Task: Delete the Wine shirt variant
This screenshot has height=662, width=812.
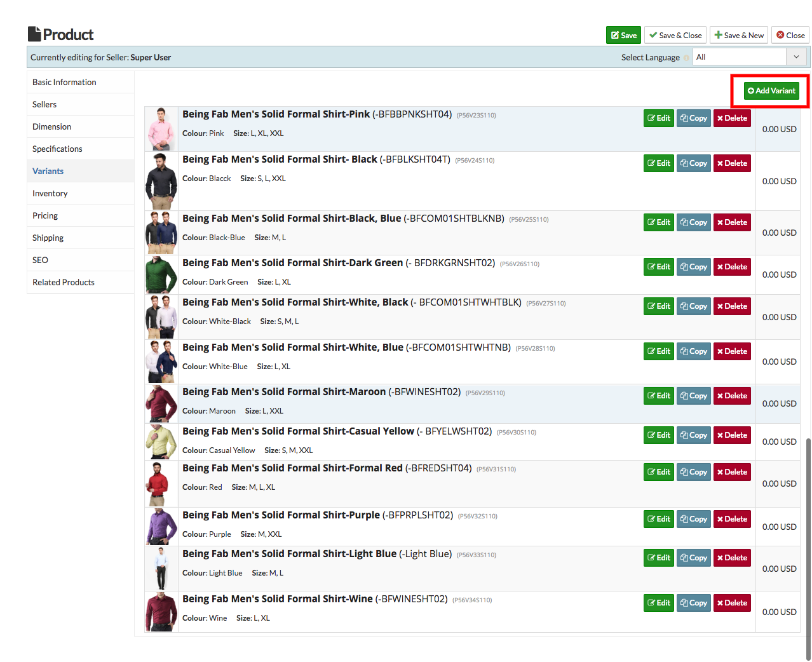Action: [x=732, y=603]
